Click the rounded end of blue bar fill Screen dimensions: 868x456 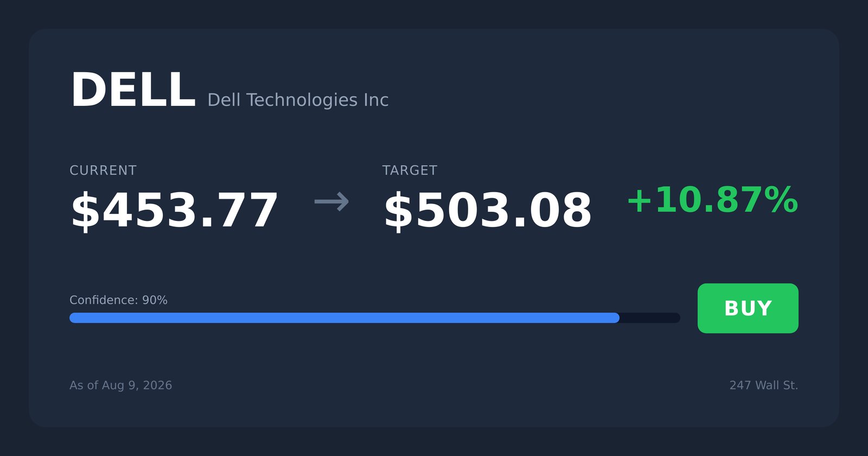[x=615, y=318]
